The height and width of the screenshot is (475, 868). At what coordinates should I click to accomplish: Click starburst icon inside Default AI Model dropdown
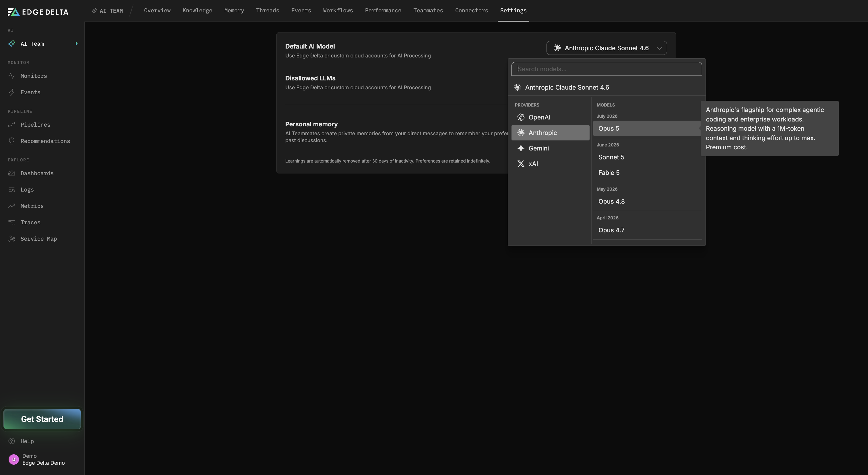[557, 48]
